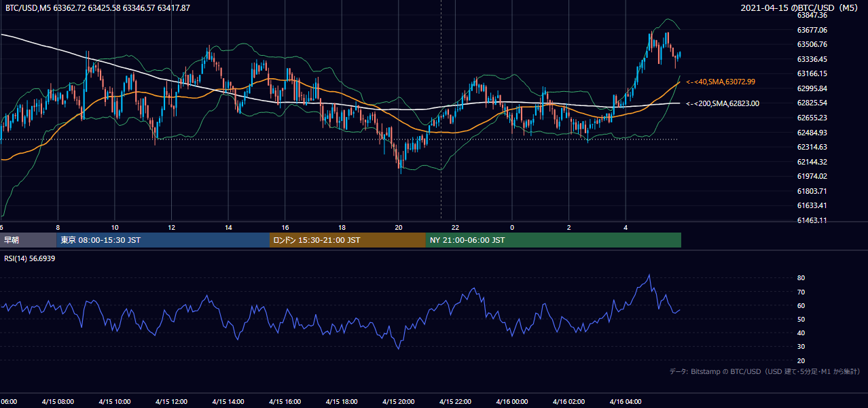The image size is (868, 408).
Task: Click the price axis label 63166.15
Action: tap(812, 73)
